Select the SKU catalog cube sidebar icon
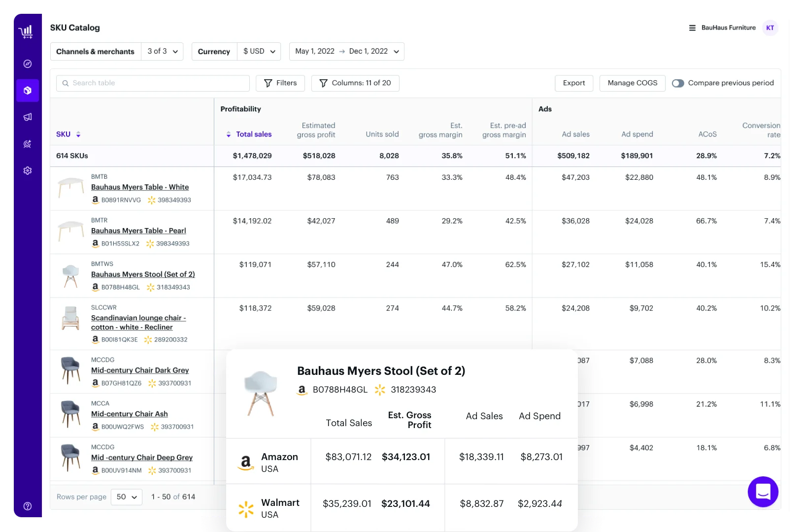The image size is (804, 532). pos(28,91)
